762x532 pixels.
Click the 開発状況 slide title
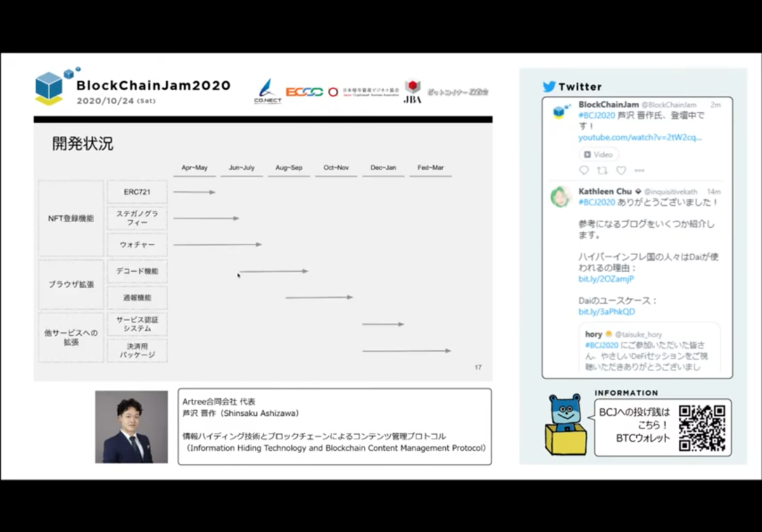(83, 144)
